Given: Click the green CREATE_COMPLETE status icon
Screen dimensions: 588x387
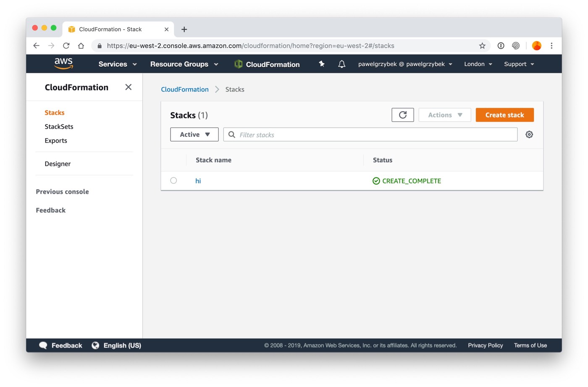Looking at the screenshot, I should [x=376, y=180].
